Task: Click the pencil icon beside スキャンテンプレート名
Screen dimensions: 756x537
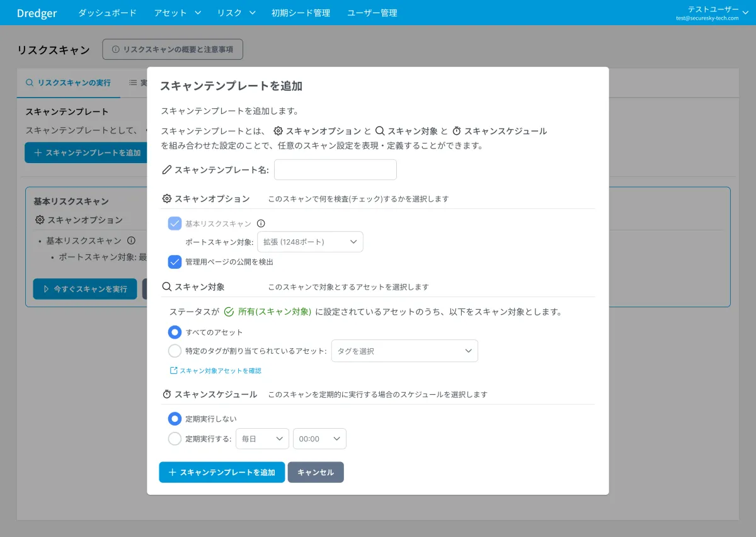Action: 167,170
